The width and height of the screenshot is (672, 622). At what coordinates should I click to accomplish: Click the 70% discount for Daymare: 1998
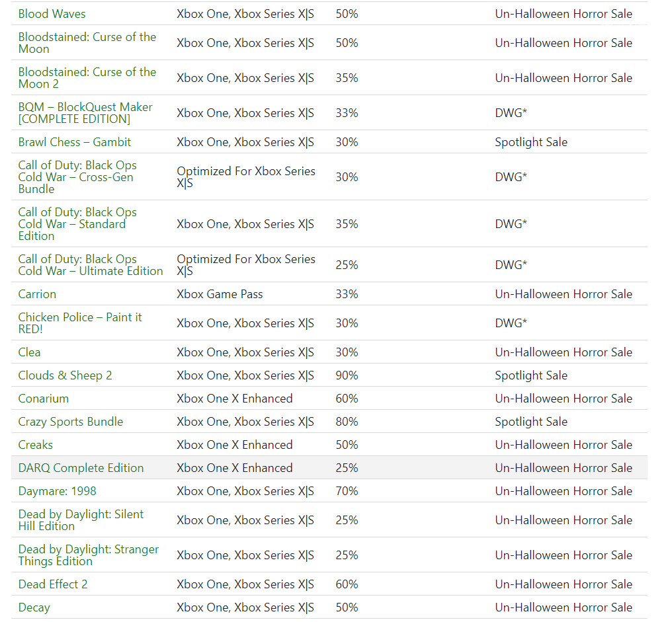[x=347, y=491]
